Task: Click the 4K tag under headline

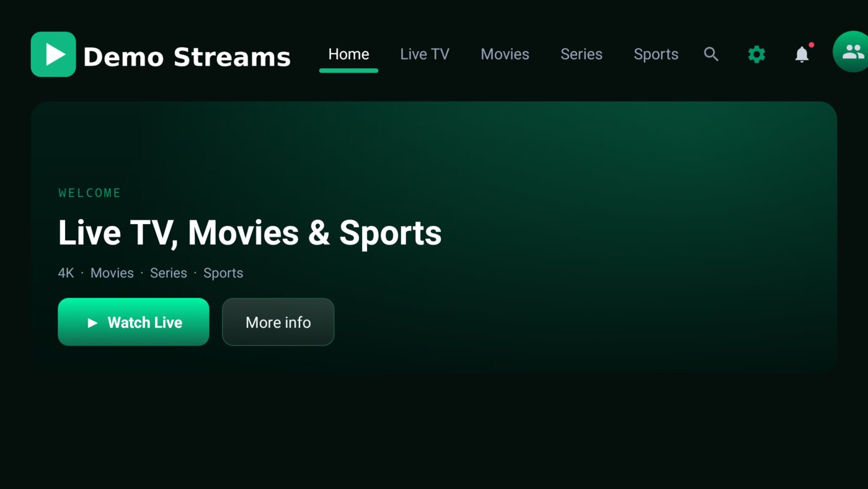Action: click(x=66, y=273)
